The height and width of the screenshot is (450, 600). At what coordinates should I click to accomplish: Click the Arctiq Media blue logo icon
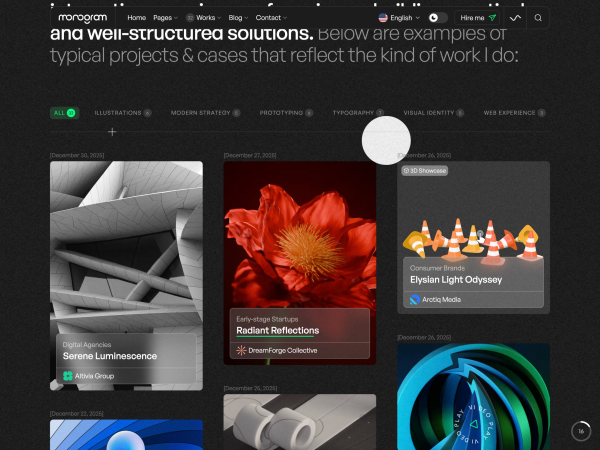coord(415,299)
